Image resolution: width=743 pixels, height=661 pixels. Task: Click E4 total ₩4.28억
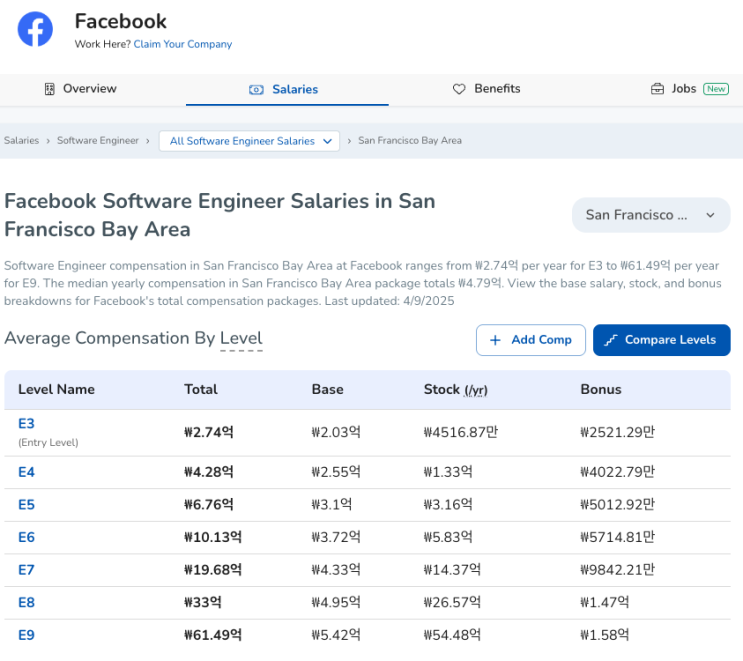(209, 472)
